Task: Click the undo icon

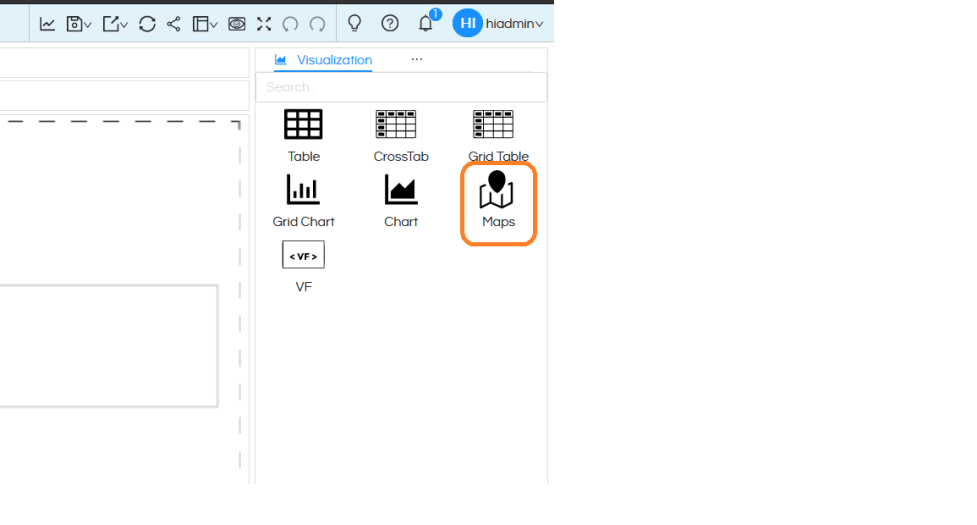Action: tap(290, 24)
